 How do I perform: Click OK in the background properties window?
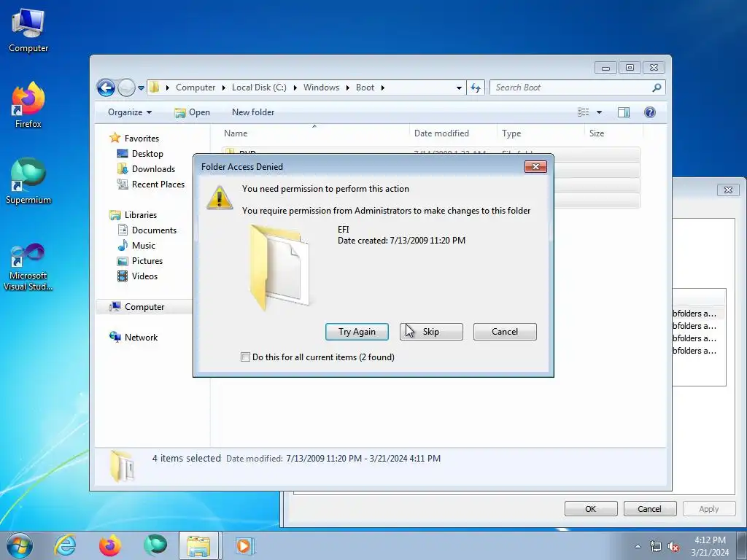tap(591, 508)
